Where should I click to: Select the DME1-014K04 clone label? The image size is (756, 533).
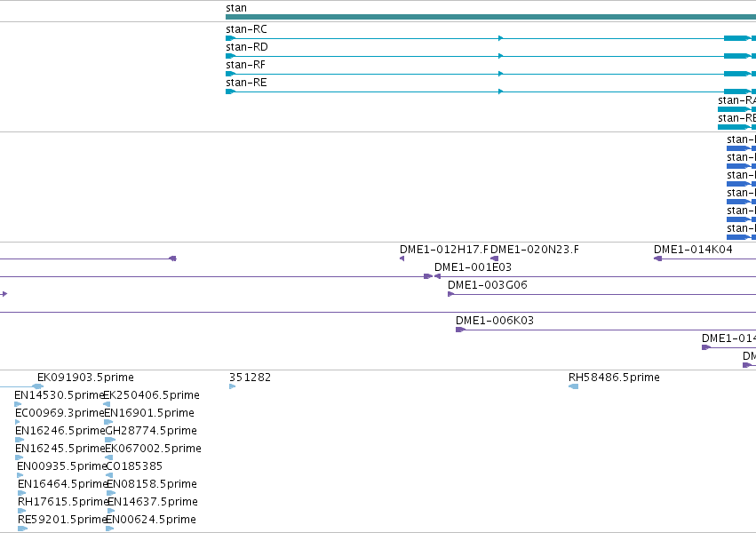(693, 249)
